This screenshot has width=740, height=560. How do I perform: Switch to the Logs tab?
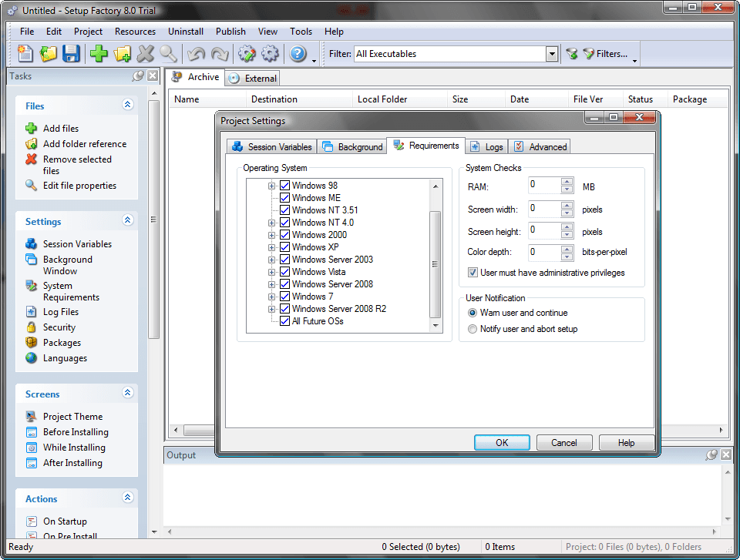[487, 146]
